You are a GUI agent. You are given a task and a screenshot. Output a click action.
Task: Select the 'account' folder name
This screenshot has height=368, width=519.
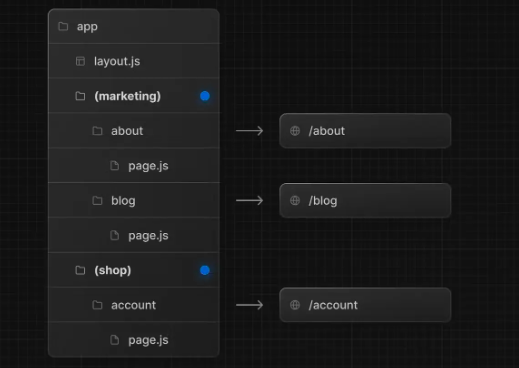point(133,305)
